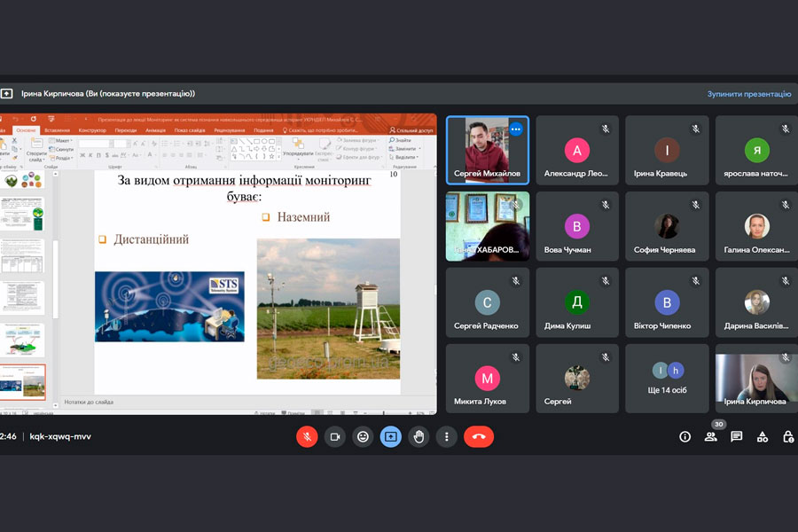
Task: Click muted mic icon on Дима Кулиш tile
Action: (606, 281)
